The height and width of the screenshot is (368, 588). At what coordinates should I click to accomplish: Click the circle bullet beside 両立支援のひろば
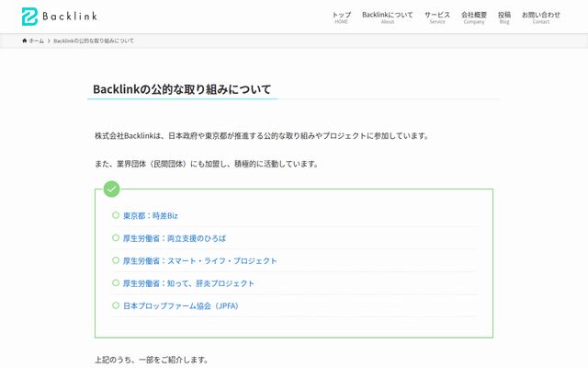pyautogui.click(x=116, y=237)
